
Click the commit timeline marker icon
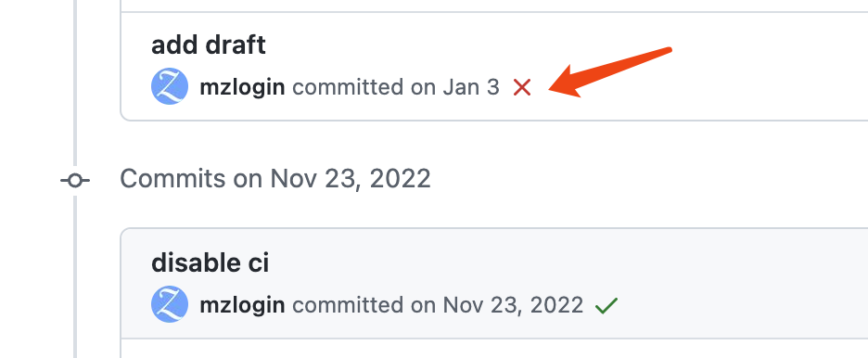click(x=75, y=180)
